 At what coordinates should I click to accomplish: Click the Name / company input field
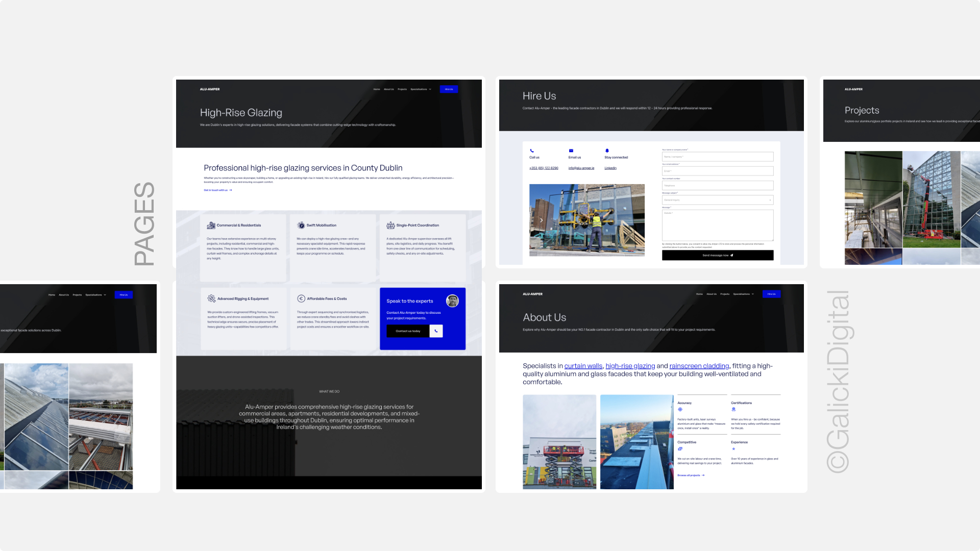[718, 157]
